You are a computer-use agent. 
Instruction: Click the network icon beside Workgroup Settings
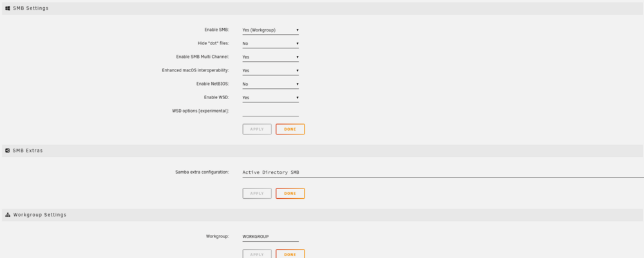[x=8, y=214]
